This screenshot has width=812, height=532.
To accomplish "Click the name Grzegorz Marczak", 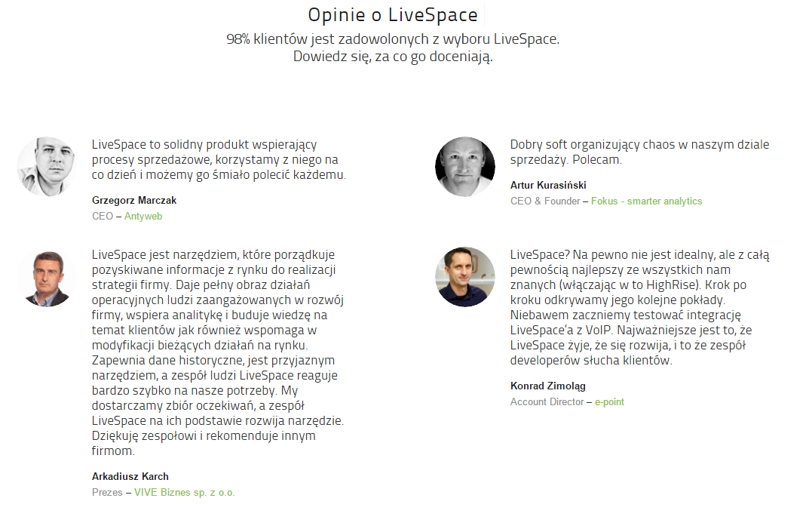I will [x=134, y=201].
